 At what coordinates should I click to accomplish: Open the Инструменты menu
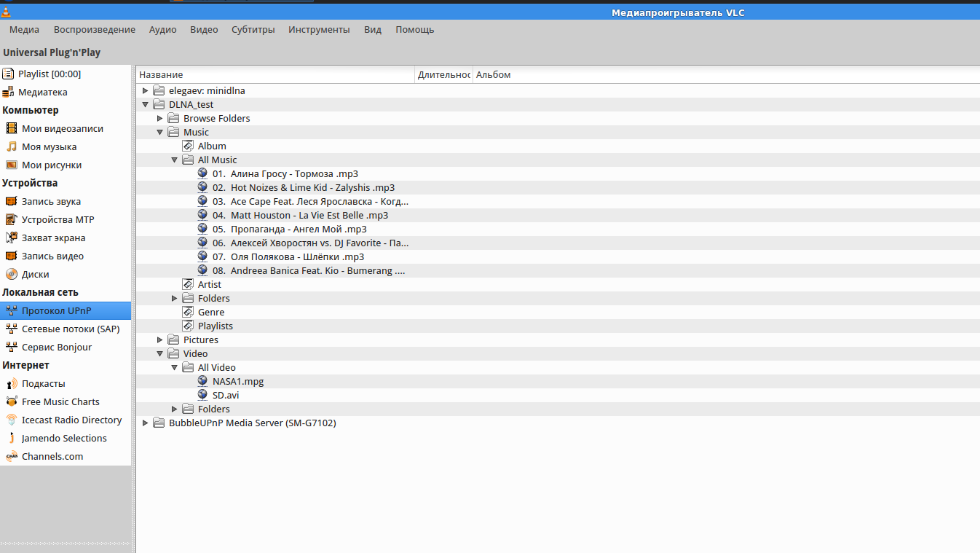pos(319,30)
